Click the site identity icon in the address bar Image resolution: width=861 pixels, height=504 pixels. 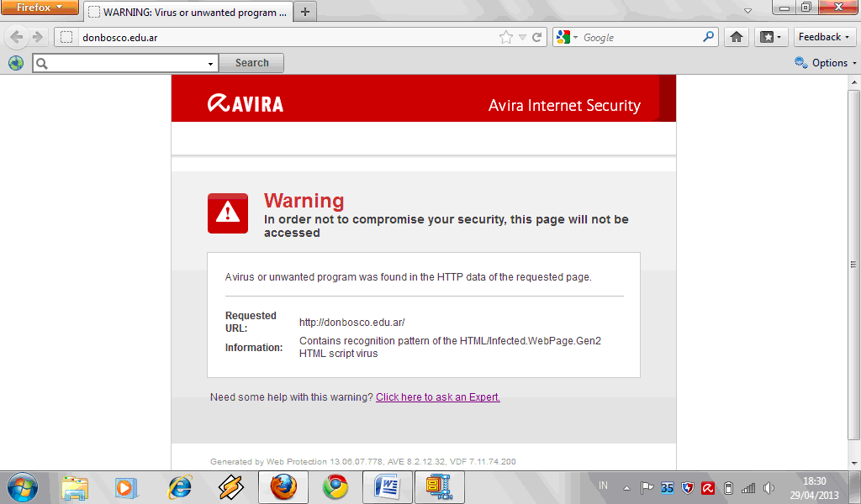tap(66, 37)
